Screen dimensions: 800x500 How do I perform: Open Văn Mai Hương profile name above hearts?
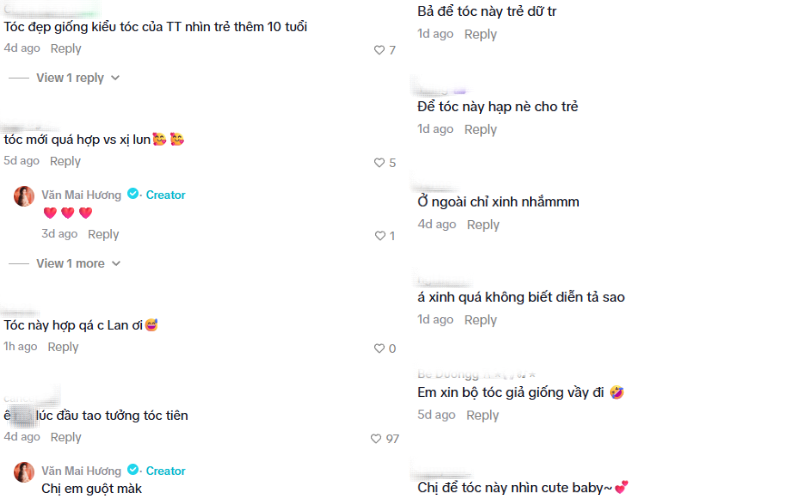[81, 195]
